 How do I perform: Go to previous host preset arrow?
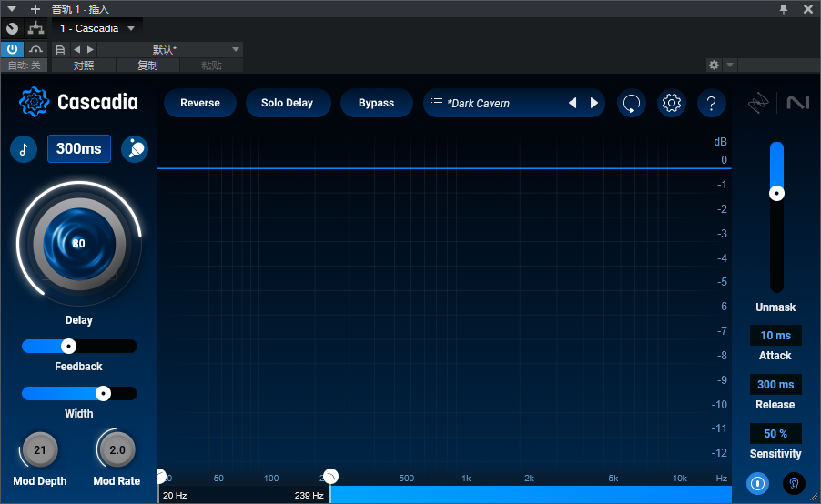77,49
